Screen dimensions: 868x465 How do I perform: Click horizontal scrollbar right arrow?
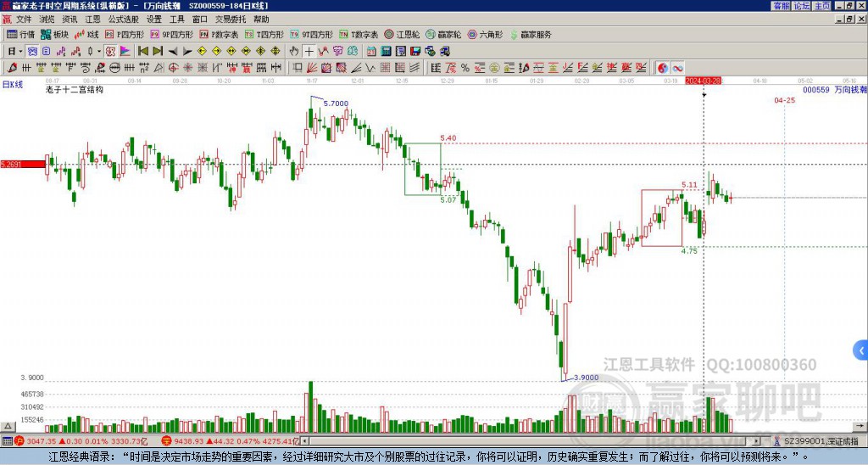point(757,441)
